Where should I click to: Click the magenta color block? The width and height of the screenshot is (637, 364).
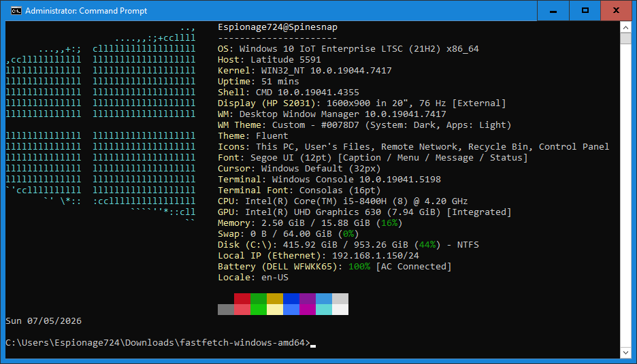308,310
